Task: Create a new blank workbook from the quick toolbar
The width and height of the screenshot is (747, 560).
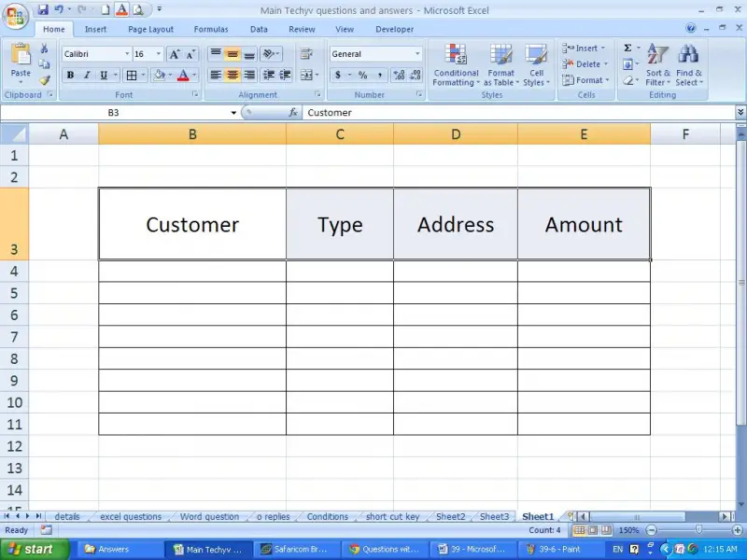Action: click(x=106, y=9)
